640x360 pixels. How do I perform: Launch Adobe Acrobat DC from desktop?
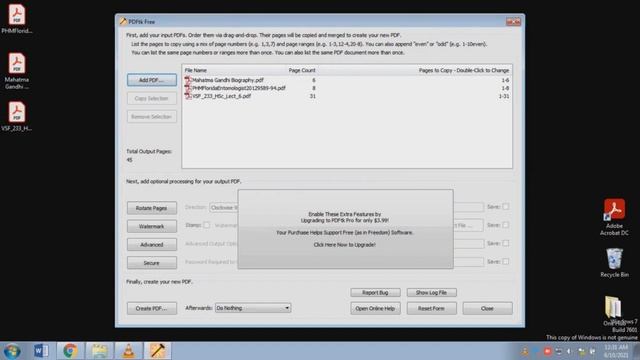click(x=614, y=217)
